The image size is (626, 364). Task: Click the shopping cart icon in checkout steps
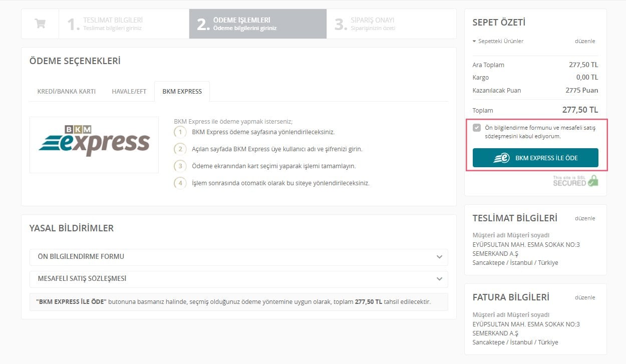pos(40,24)
